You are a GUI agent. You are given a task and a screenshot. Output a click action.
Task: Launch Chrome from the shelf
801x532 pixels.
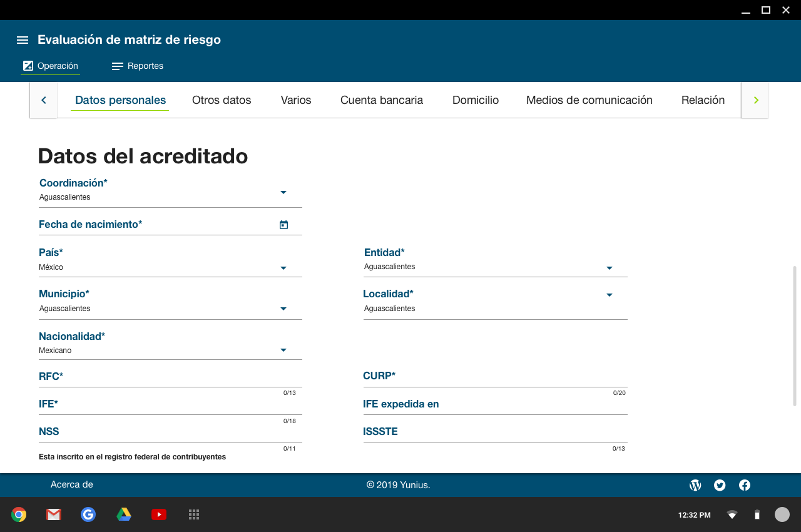coord(19,514)
